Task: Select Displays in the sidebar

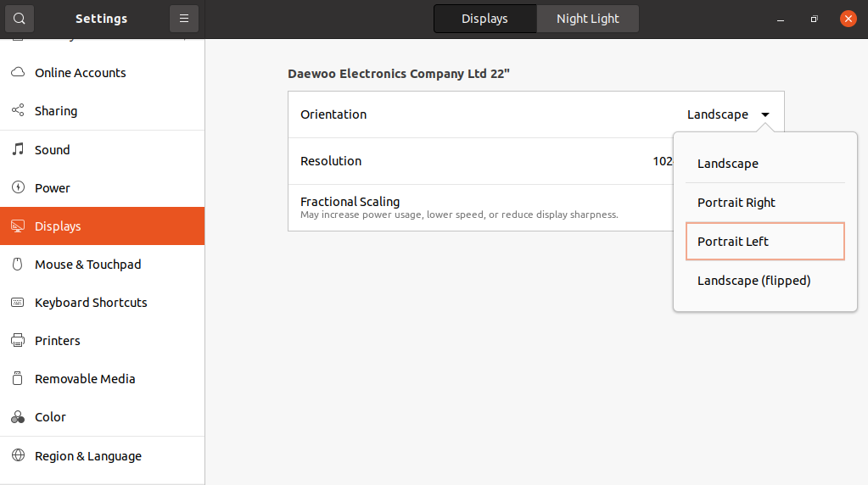Action: point(103,226)
